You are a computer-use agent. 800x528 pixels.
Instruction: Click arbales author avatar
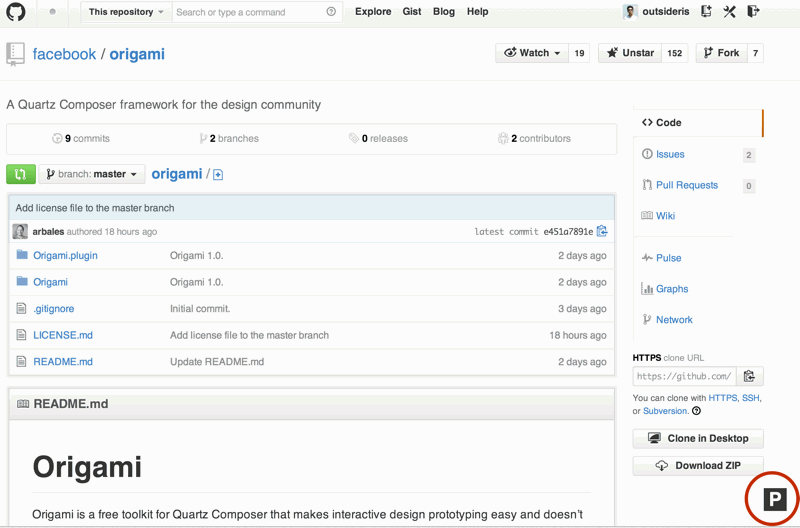[20, 232]
